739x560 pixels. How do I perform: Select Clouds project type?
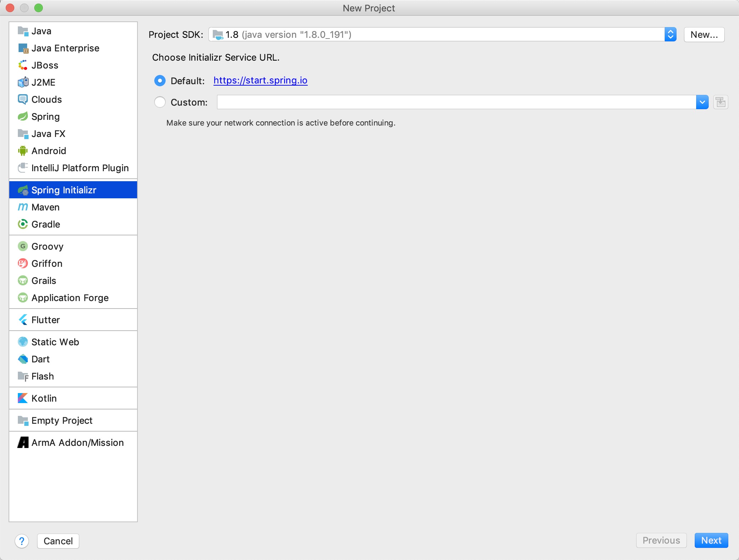73,100
